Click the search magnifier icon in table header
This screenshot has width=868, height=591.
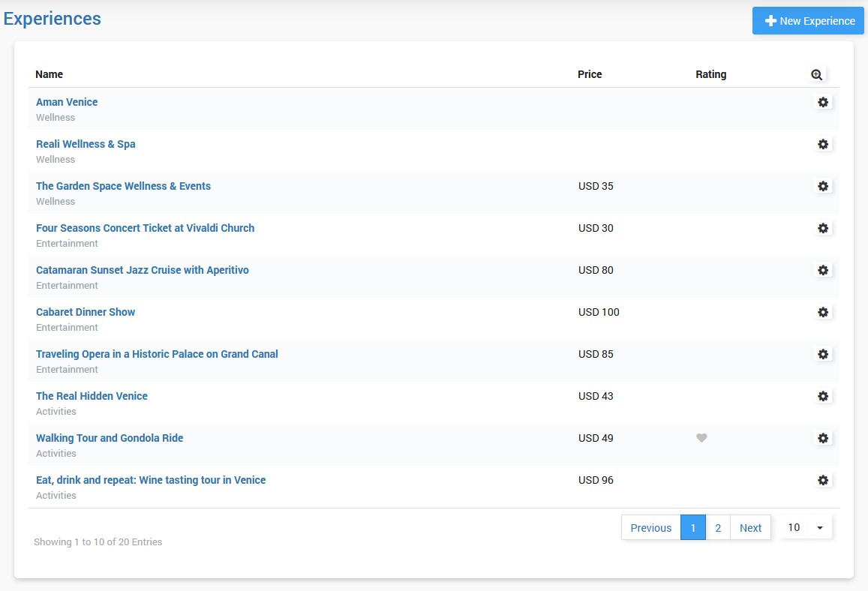(x=817, y=74)
